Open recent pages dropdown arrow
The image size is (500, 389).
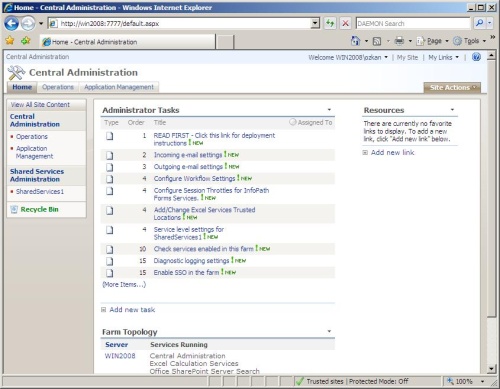pos(41,23)
